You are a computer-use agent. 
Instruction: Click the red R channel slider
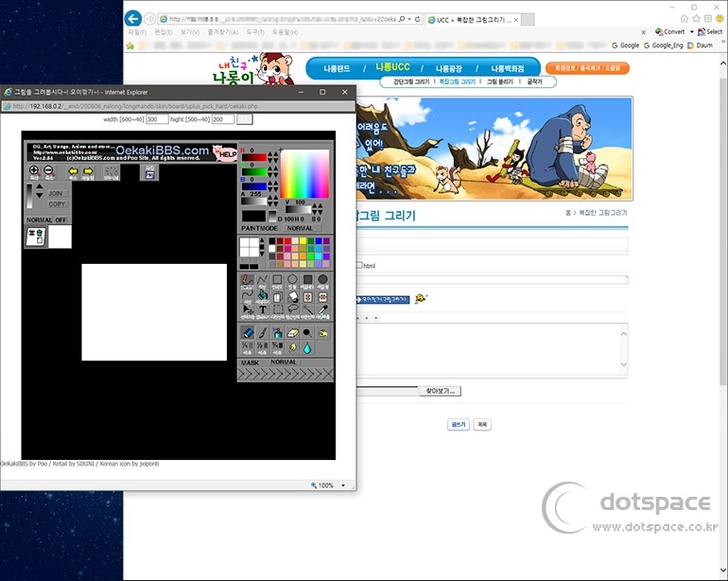(253, 157)
